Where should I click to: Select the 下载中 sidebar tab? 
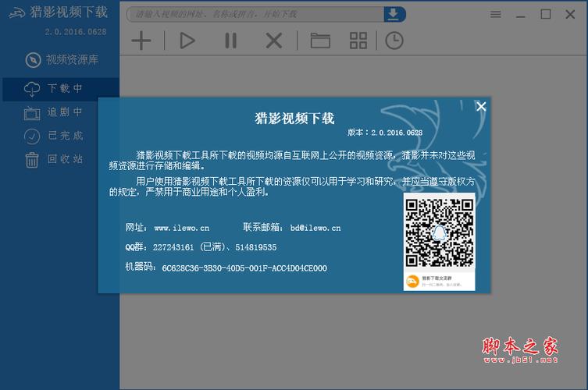[x=61, y=89]
